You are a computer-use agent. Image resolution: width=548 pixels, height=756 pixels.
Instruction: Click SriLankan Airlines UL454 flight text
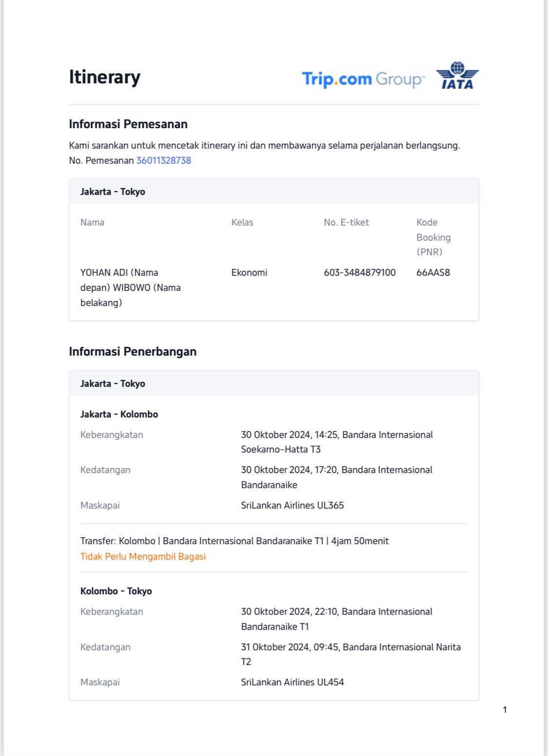point(292,682)
